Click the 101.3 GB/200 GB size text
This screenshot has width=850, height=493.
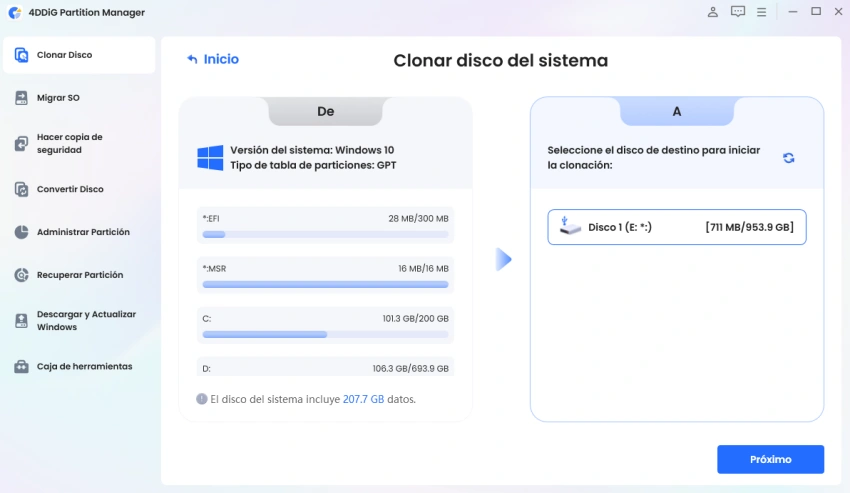pos(415,318)
